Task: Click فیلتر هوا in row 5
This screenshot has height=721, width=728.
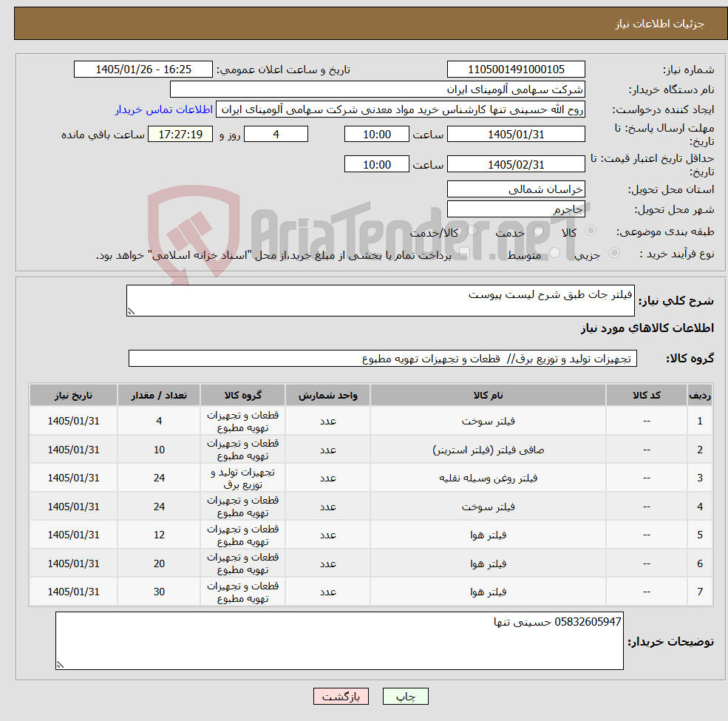Action: click(x=488, y=535)
